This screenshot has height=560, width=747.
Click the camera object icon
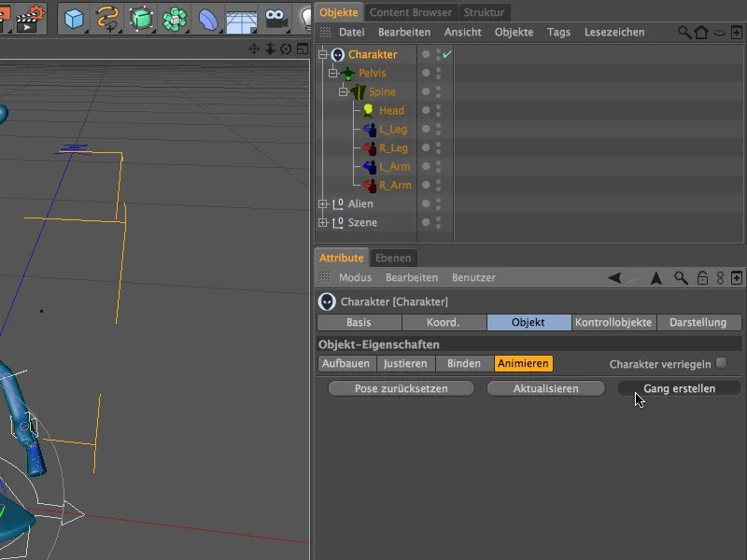click(x=275, y=19)
